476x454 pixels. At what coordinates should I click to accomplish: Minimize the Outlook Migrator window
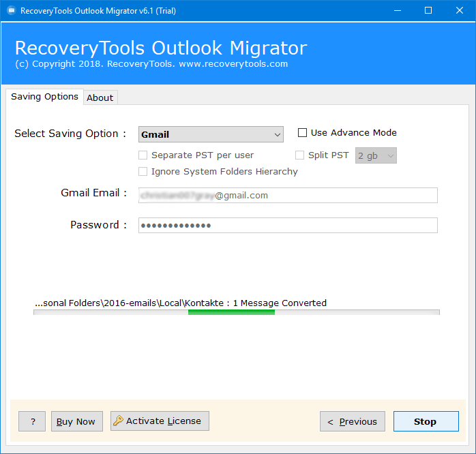[x=398, y=11]
